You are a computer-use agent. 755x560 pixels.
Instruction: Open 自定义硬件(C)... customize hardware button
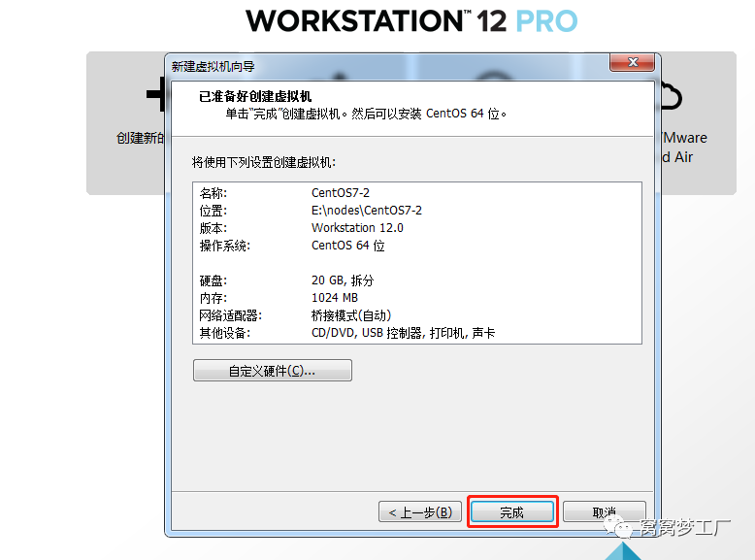[273, 371]
